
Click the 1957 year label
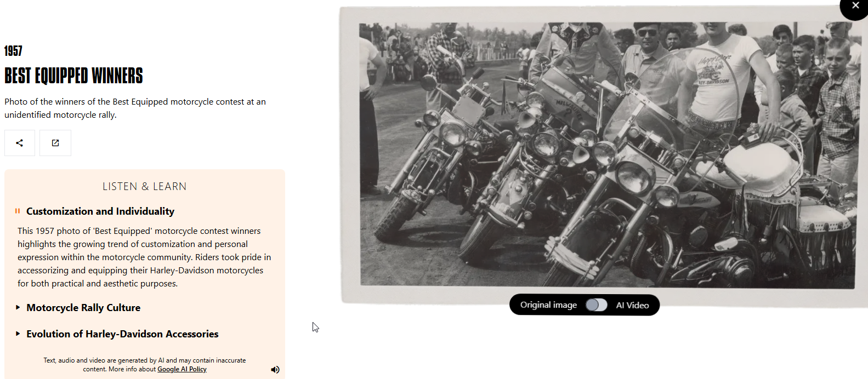pyautogui.click(x=13, y=51)
